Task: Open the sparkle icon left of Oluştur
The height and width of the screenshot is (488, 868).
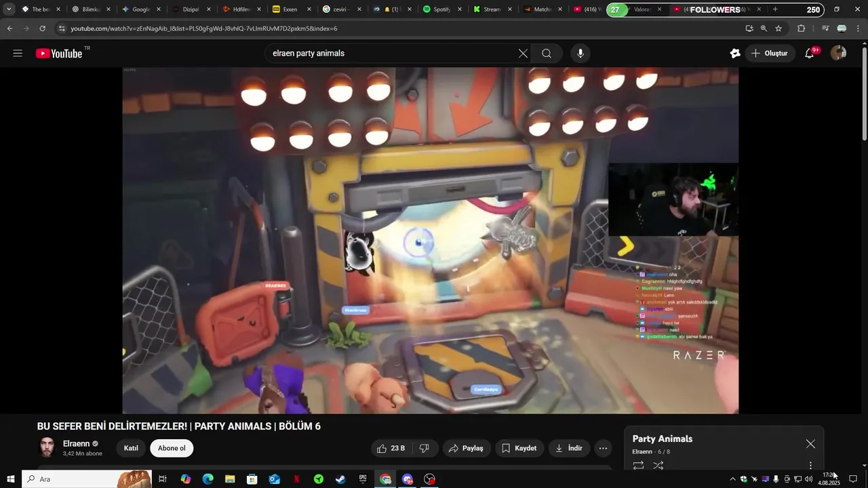Action: coord(735,54)
